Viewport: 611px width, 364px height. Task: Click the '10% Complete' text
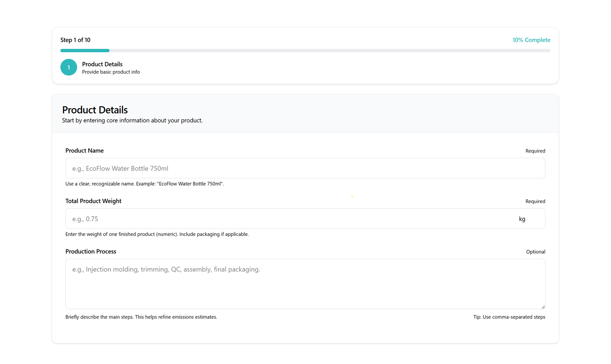531,40
